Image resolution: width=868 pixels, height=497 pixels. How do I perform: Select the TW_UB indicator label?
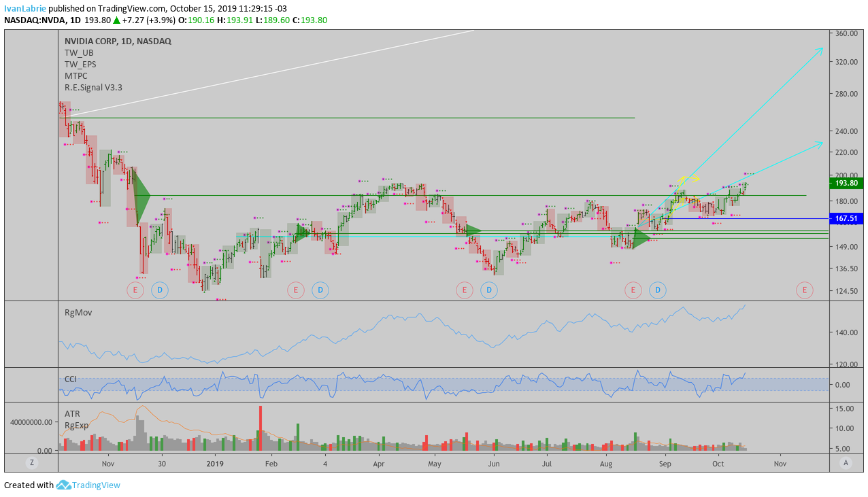click(79, 52)
